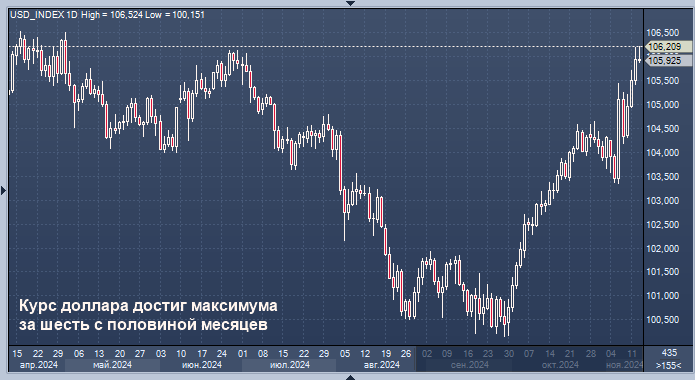Click the 435 bar count box
Screen dimensions: 695x380
(669, 353)
